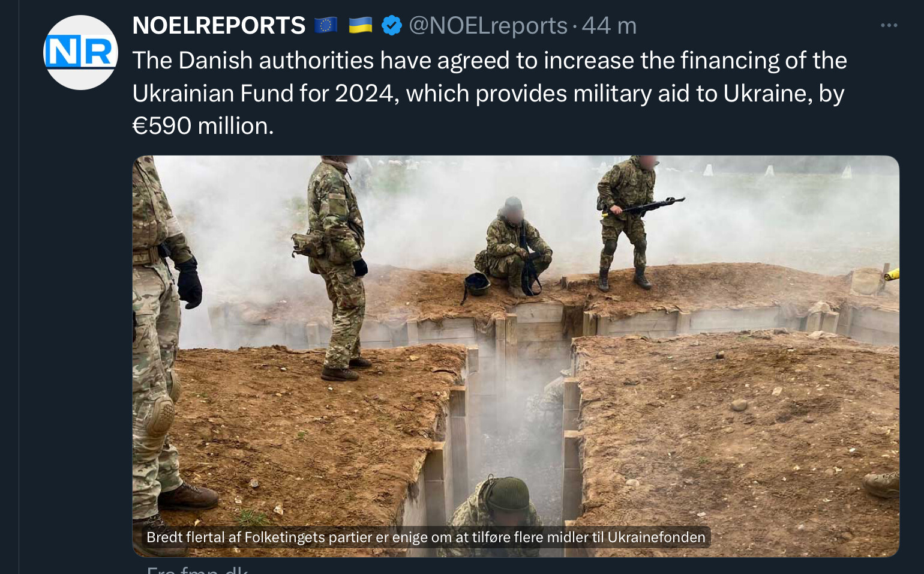Click the crouching soldier in the photo
This screenshot has height=574, width=924.
pos(514,246)
